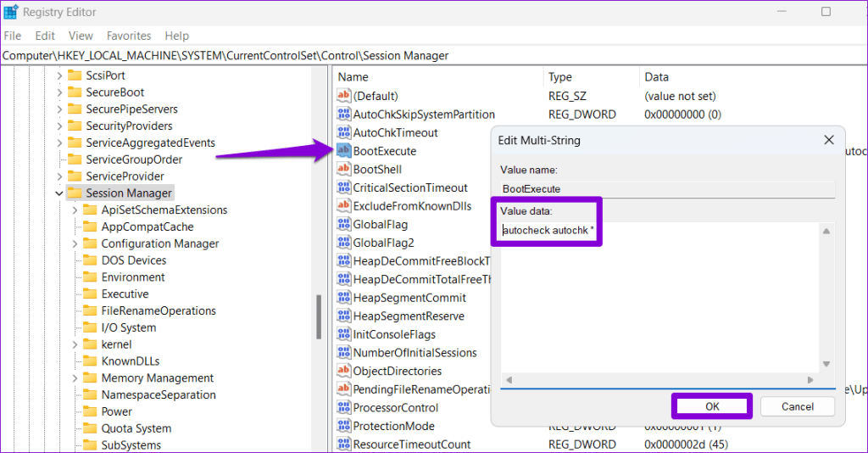
Task: Expand the ApiSetSchemaExtensions subkey
Action: 75,210
